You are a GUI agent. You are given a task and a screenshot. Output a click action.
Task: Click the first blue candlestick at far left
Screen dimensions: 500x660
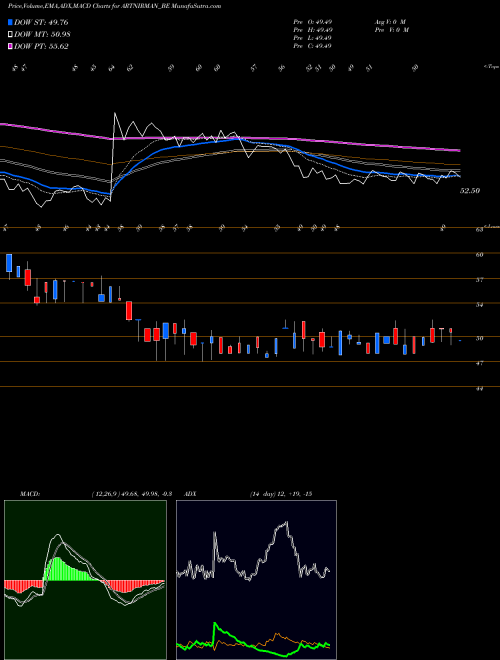click(x=9, y=263)
